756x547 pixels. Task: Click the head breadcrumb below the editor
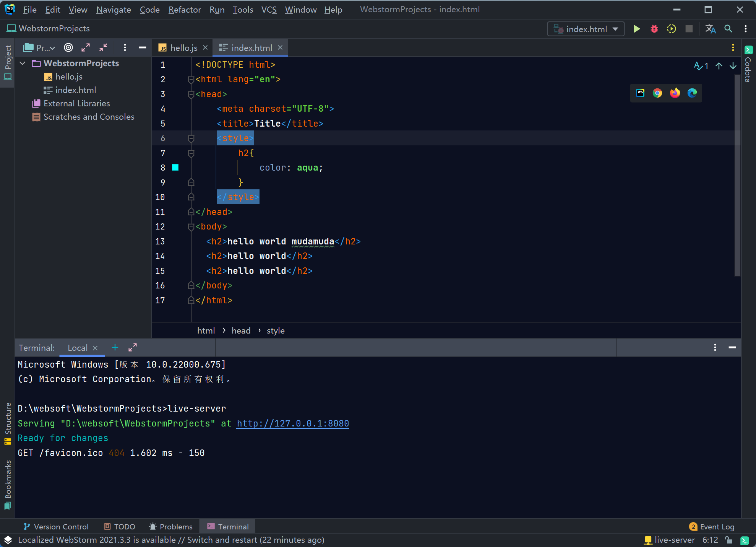(x=241, y=330)
